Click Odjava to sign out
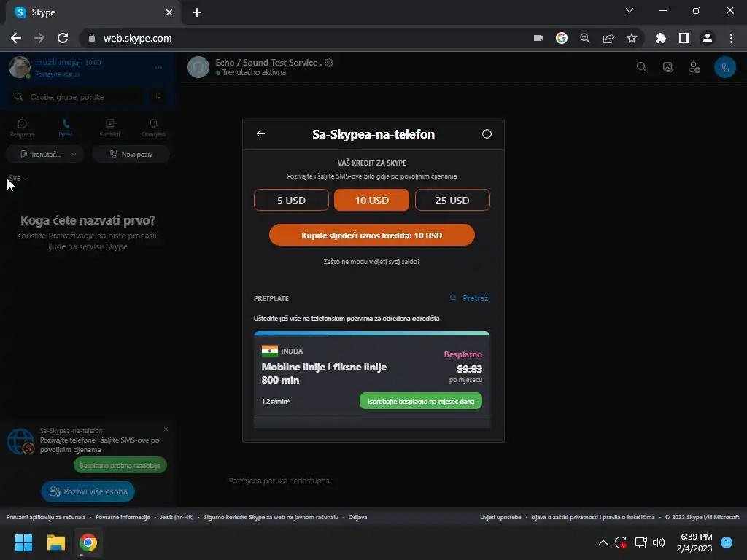The width and height of the screenshot is (747, 560). pyautogui.click(x=357, y=517)
